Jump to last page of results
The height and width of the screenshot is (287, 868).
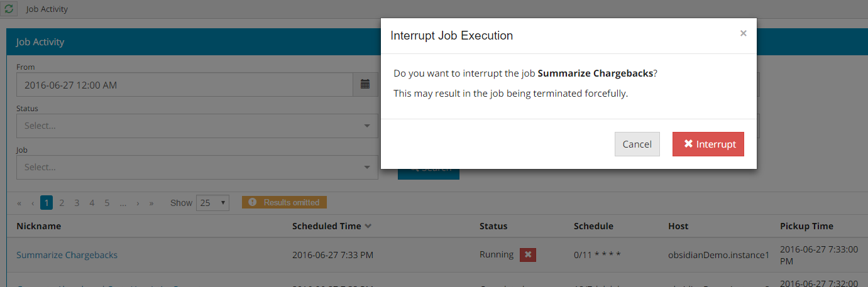pyautogui.click(x=151, y=203)
